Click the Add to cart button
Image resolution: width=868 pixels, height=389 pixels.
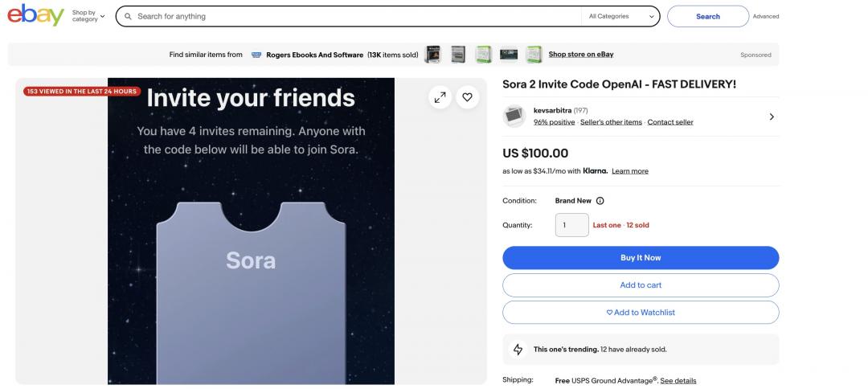(x=641, y=285)
